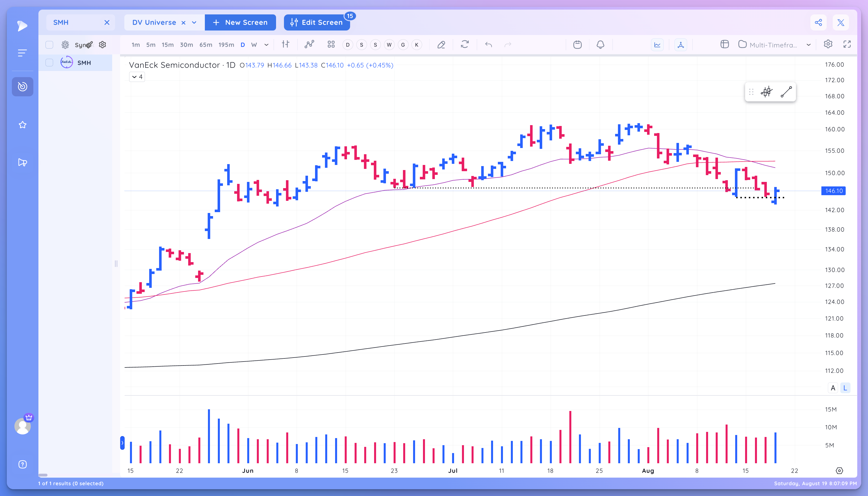Open the chart time axis settings icon

(x=839, y=471)
